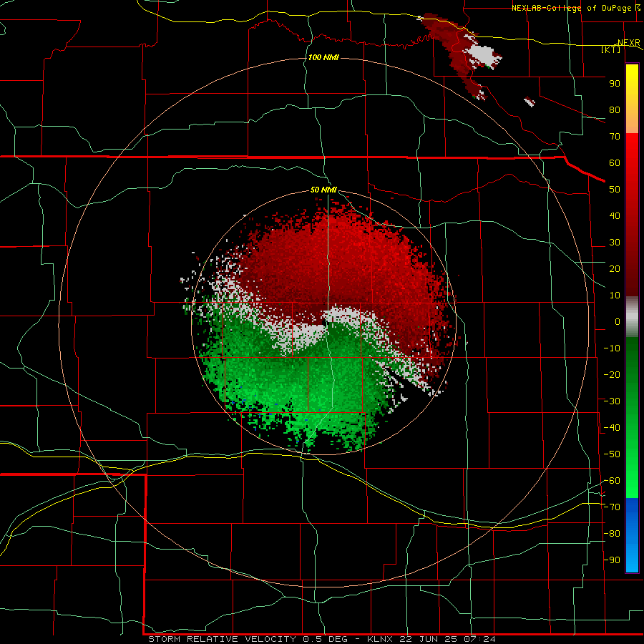Click the 80 value on velocity scale

615,110
